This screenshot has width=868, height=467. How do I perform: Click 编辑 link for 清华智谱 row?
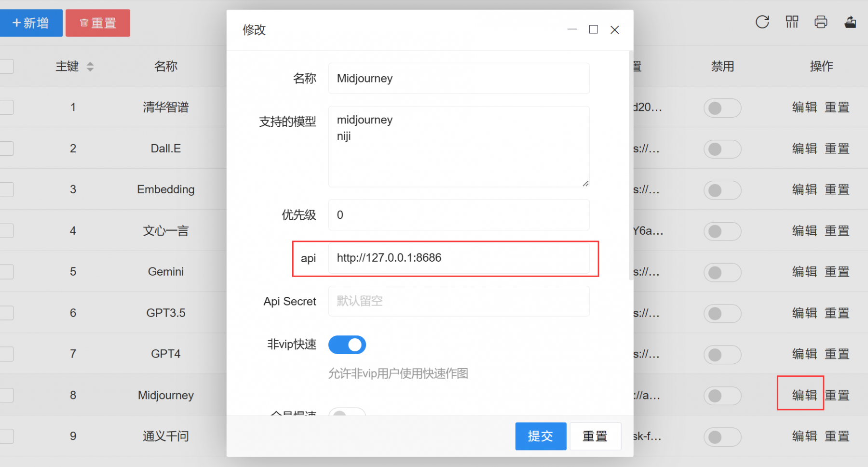click(804, 107)
